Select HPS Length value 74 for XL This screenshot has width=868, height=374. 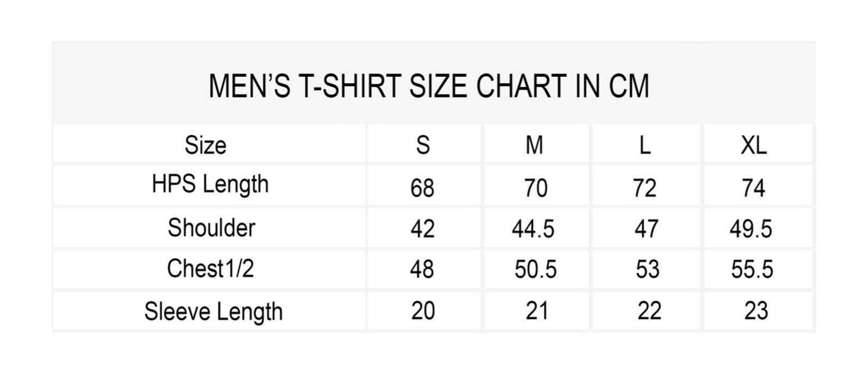[754, 188]
